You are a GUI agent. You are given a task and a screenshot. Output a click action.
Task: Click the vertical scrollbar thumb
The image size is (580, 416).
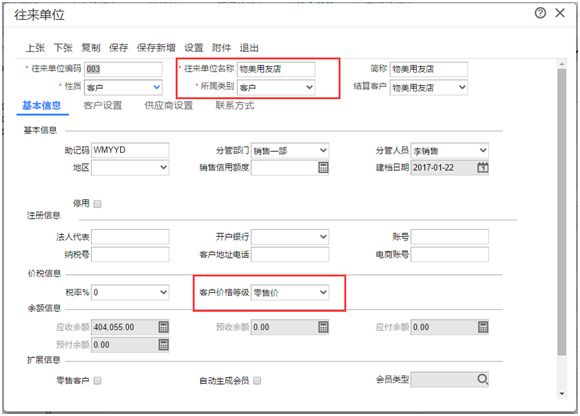tap(562, 212)
